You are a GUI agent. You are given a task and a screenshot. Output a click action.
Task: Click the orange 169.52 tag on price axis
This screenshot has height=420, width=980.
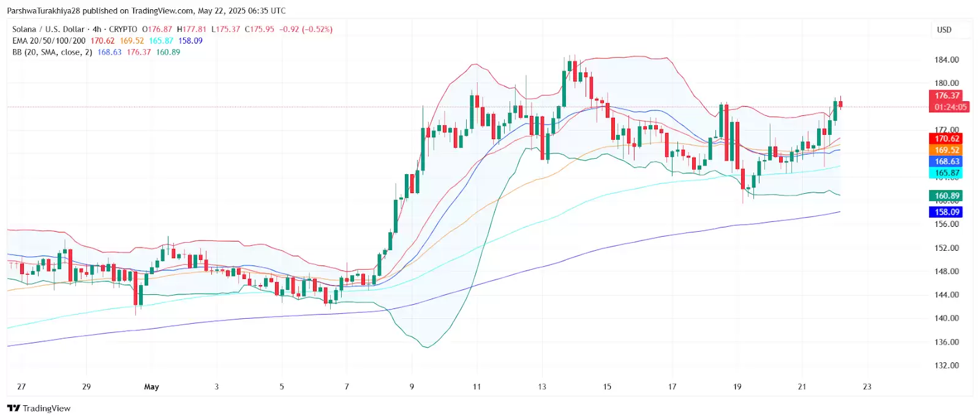click(x=946, y=150)
